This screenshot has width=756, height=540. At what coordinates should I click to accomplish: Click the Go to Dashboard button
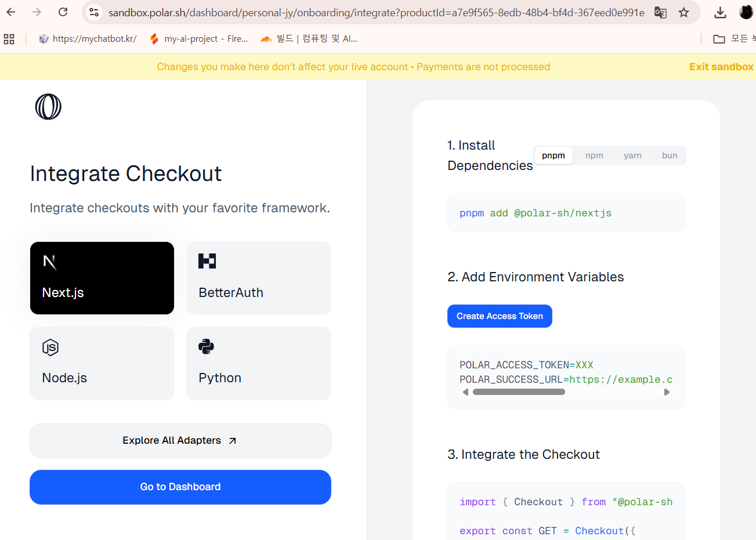(x=180, y=487)
